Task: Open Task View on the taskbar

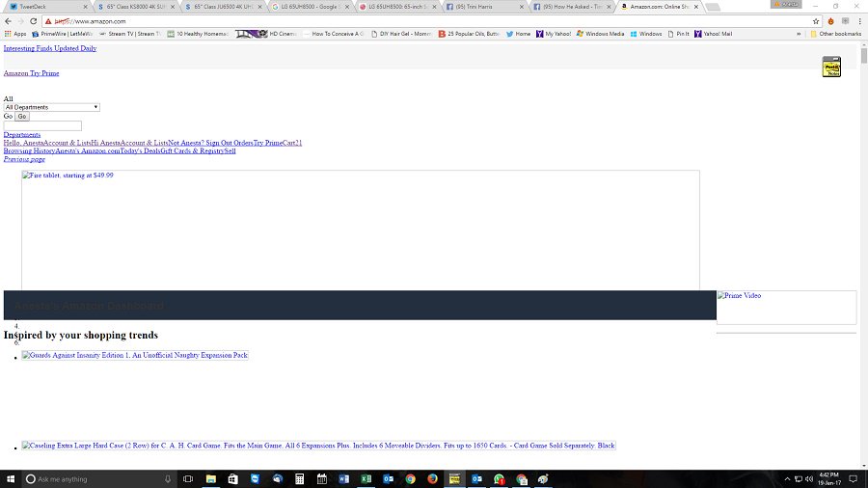Action: [x=188, y=479]
